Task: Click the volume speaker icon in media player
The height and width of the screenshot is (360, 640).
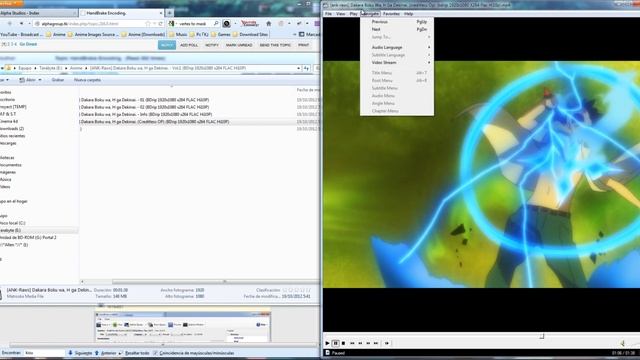Action: [x=622, y=343]
